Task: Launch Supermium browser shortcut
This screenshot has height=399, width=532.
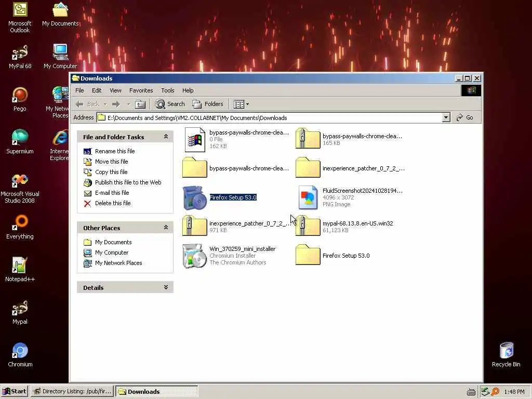Action: coord(20,141)
